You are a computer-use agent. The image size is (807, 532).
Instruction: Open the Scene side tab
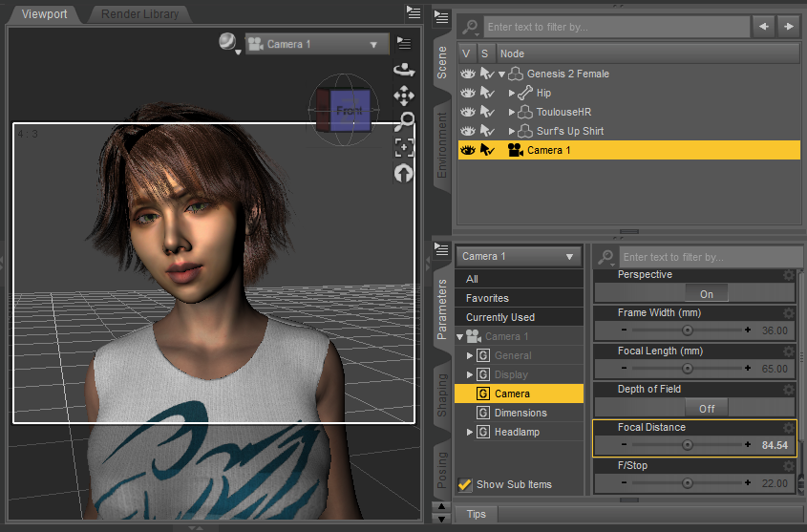pyautogui.click(x=442, y=62)
